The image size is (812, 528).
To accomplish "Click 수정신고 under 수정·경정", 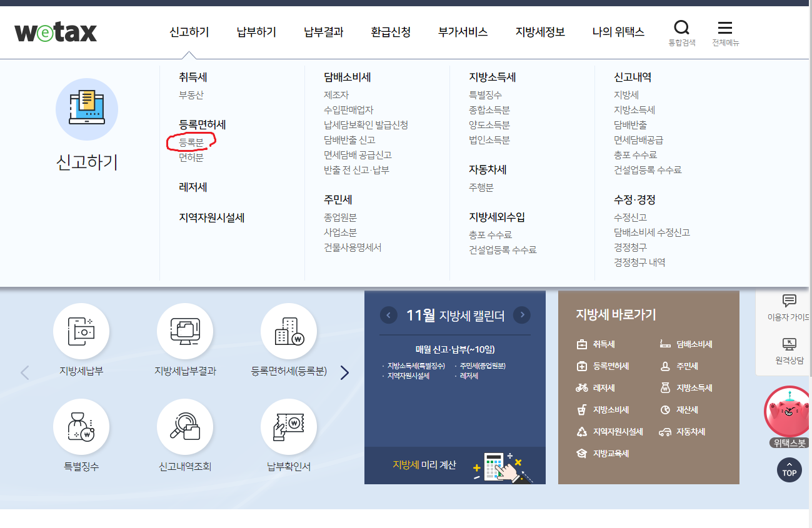I will pos(631,217).
